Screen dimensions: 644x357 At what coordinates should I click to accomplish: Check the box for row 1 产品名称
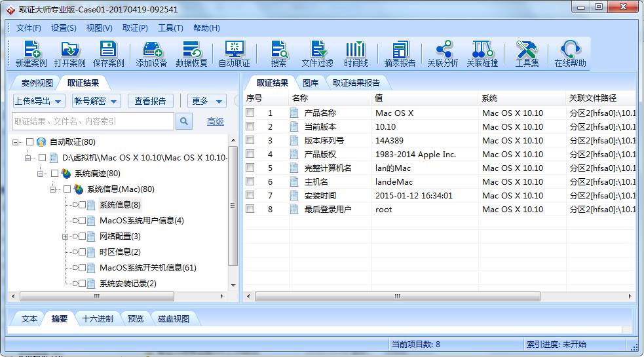tap(250, 113)
